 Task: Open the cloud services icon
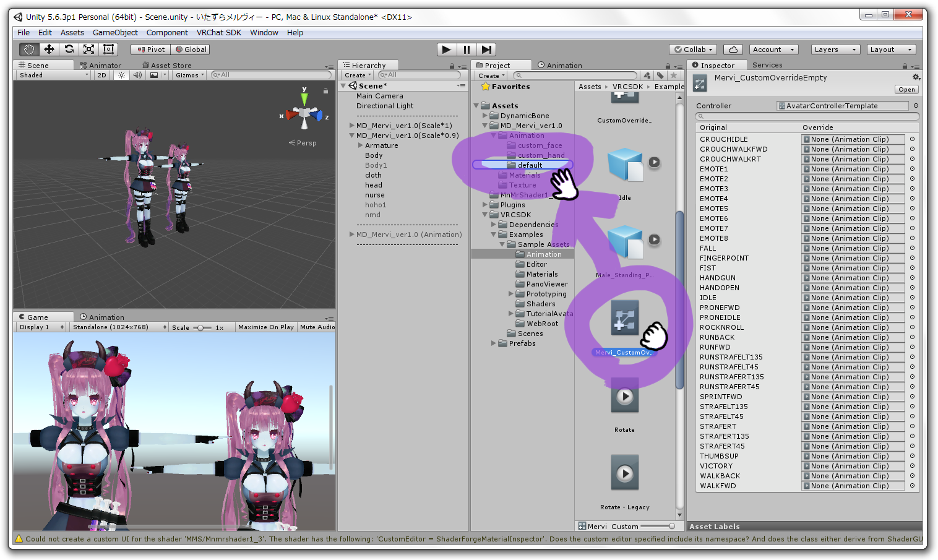[733, 50]
